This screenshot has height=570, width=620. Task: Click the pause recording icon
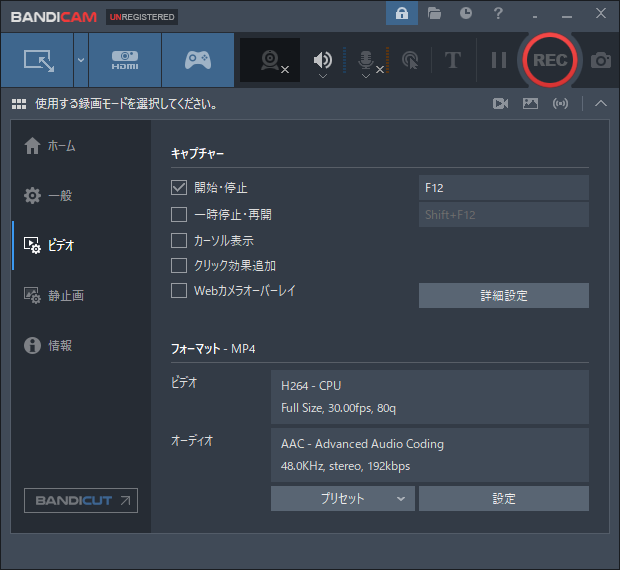point(499,60)
